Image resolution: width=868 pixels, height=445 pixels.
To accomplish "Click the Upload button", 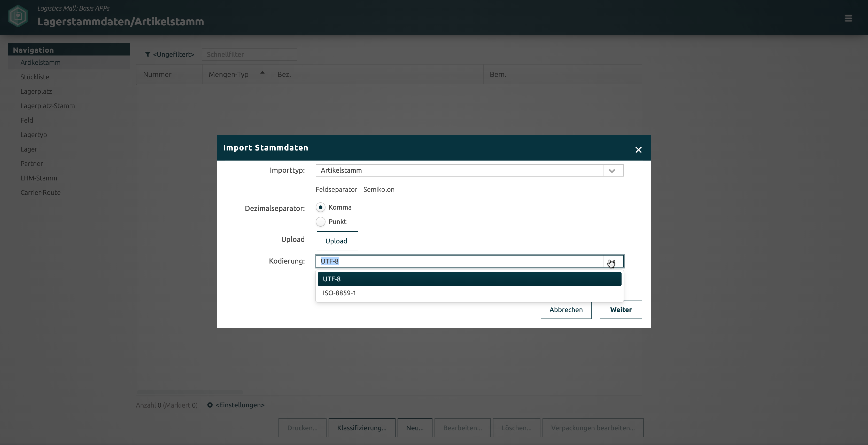I will [337, 241].
